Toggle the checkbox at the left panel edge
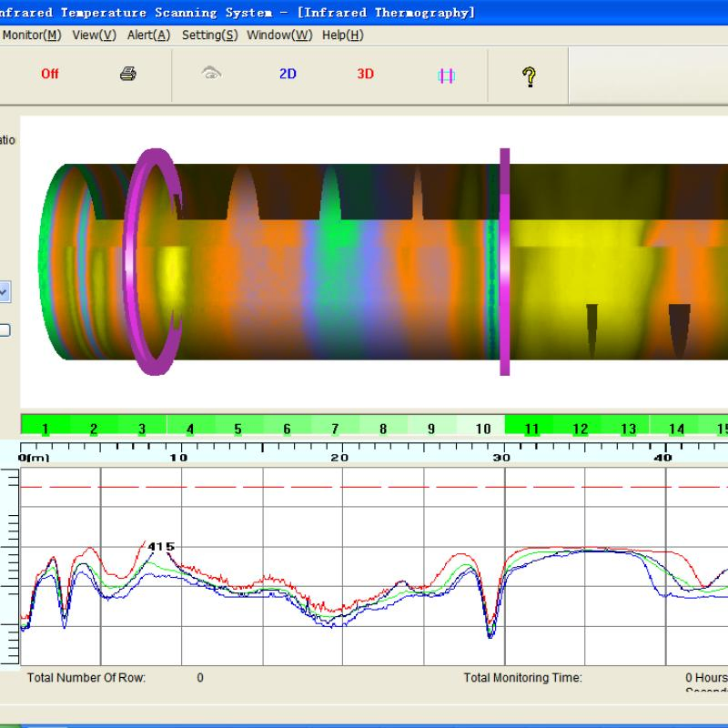Viewport: 728px width, 728px height. (x=5, y=330)
